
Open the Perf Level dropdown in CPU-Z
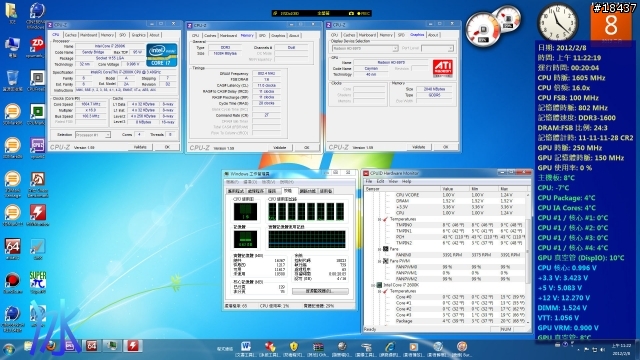(x=437, y=48)
